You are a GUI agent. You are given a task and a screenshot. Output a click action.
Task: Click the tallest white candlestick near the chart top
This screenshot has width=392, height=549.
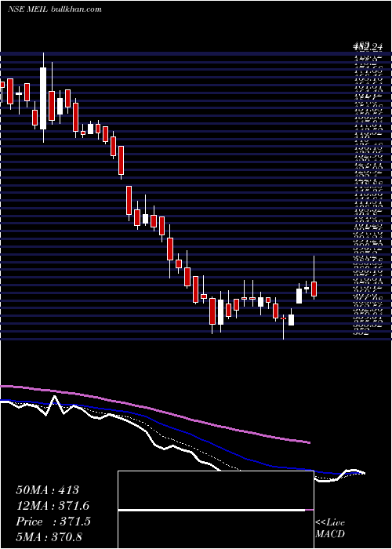(x=43, y=98)
